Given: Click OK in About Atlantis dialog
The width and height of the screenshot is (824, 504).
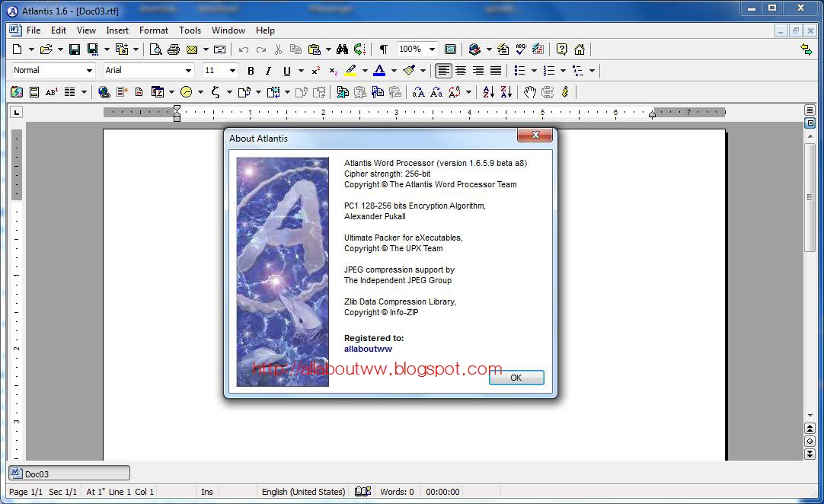Looking at the screenshot, I should pos(516,378).
